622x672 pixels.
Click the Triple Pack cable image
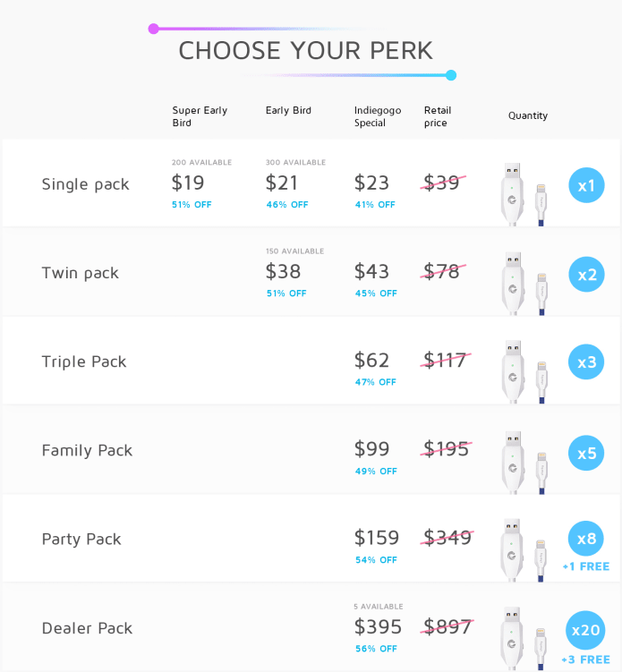point(524,372)
